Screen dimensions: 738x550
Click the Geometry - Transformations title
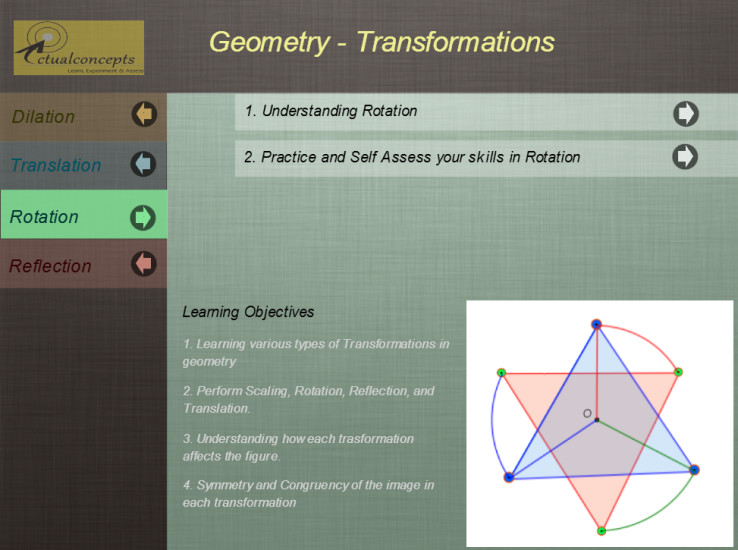(x=381, y=42)
